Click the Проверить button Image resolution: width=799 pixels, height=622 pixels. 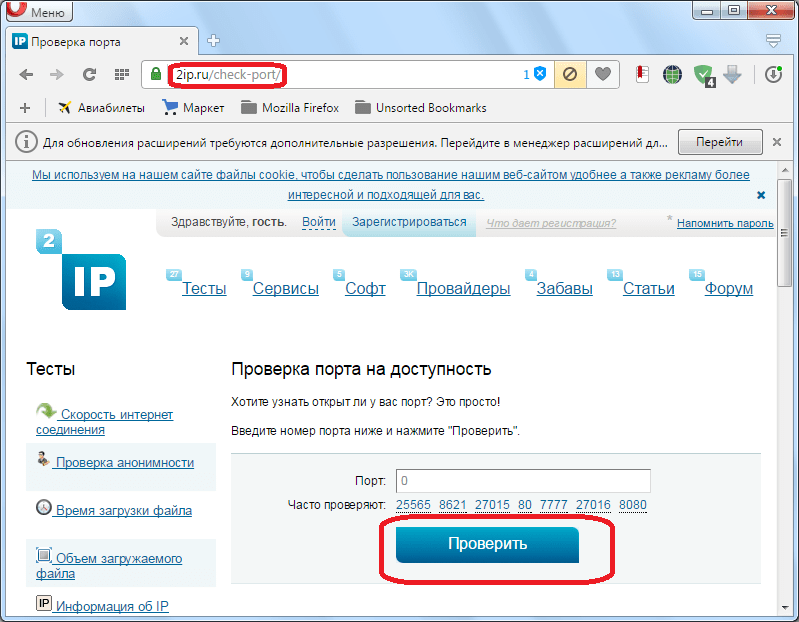pyautogui.click(x=487, y=545)
